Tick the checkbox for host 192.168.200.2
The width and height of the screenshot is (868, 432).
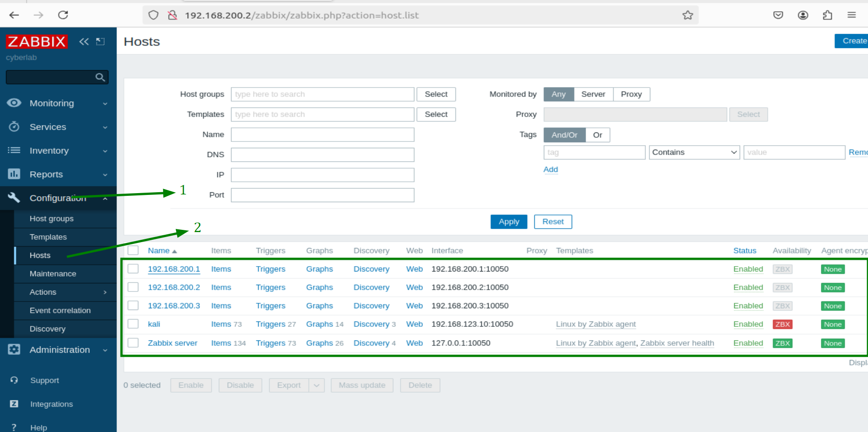[x=133, y=287]
